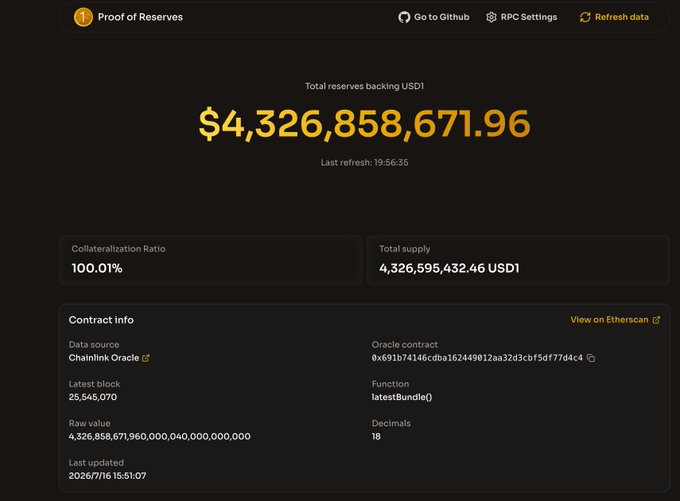The width and height of the screenshot is (680, 501).
Task: Click the refresh arrows icon
Action: [585, 17]
